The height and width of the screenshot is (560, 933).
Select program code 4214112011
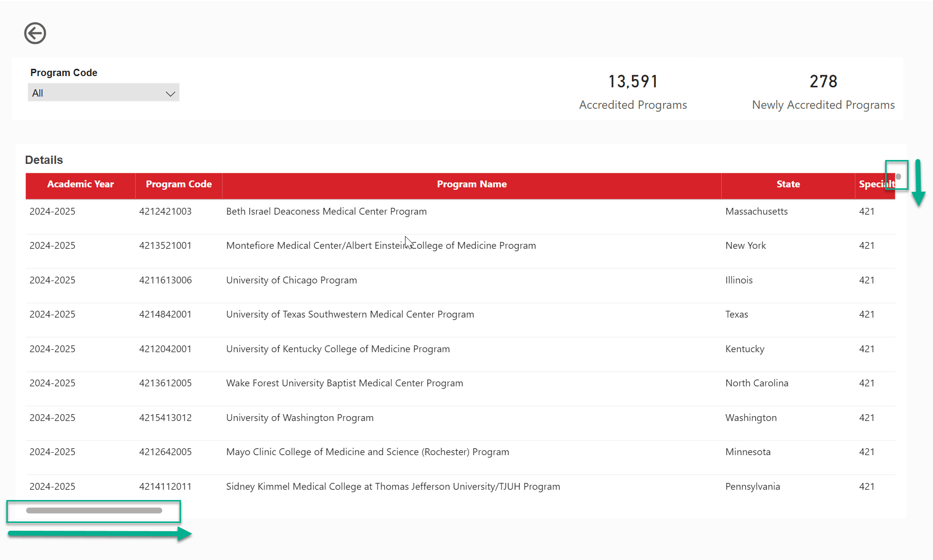coord(165,486)
